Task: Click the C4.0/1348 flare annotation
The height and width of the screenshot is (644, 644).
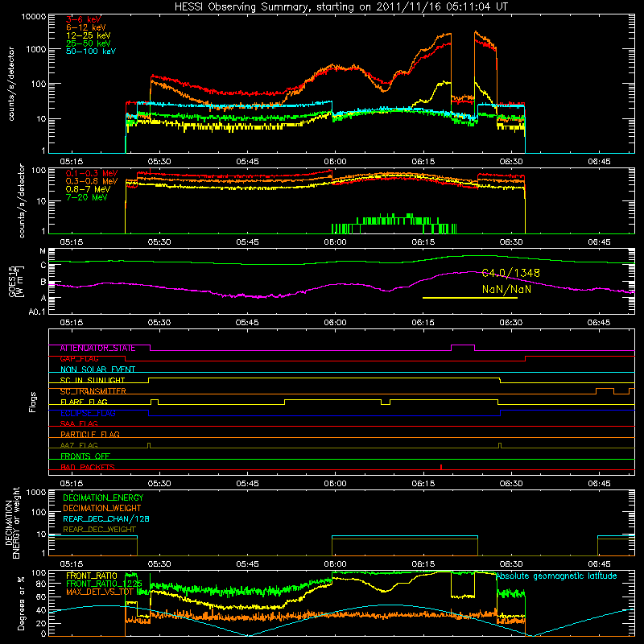Action: pyautogui.click(x=510, y=273)
